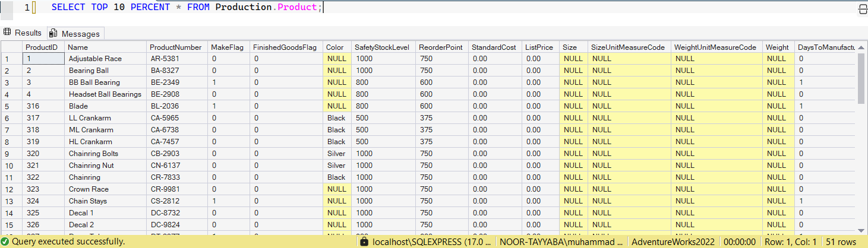This screenshot has height=248, width=868.
Task: Select the MakeFlag column header
Action: (228, 47)
